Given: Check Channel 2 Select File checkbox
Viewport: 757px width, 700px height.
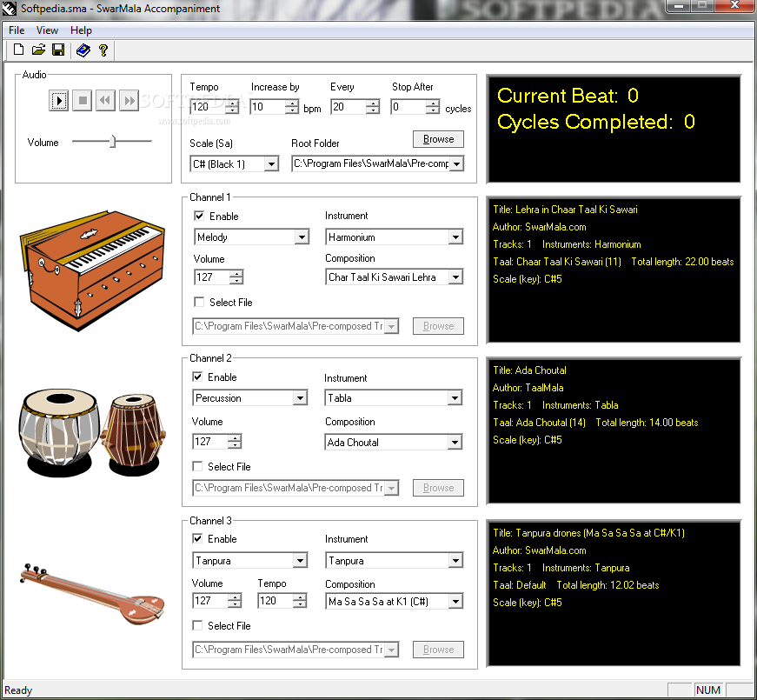Looking at the screenshot, I should click(x=197, y=466).
